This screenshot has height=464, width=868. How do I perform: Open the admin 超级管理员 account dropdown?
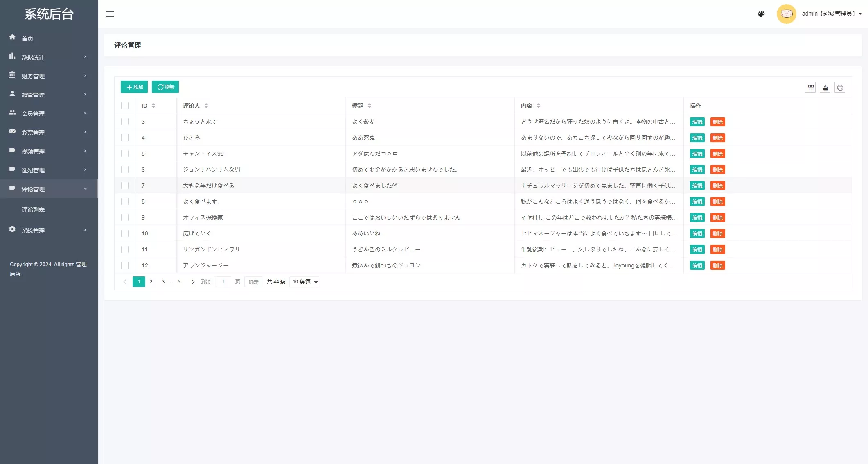tap(828, 14)
